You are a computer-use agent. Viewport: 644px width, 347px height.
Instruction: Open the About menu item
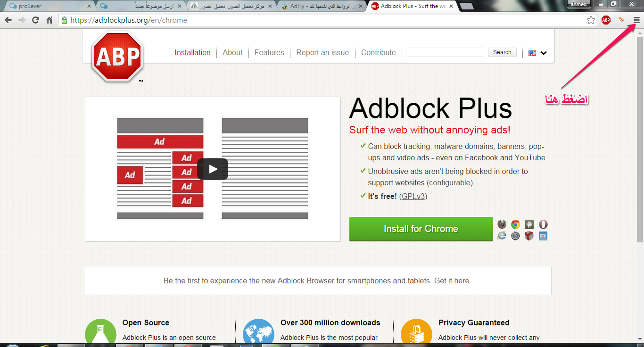[x=232, y=52]
